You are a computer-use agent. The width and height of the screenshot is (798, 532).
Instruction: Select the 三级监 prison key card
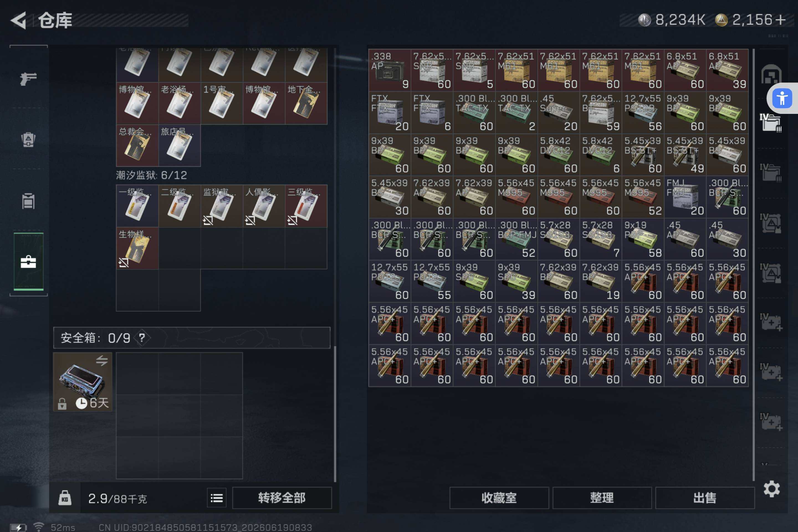306,206
